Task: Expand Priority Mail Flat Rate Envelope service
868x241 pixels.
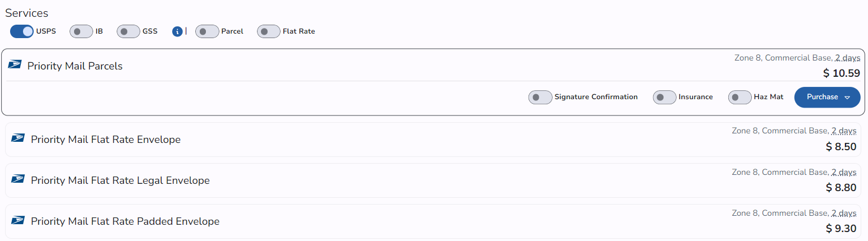Action: (x=105, y=140)
